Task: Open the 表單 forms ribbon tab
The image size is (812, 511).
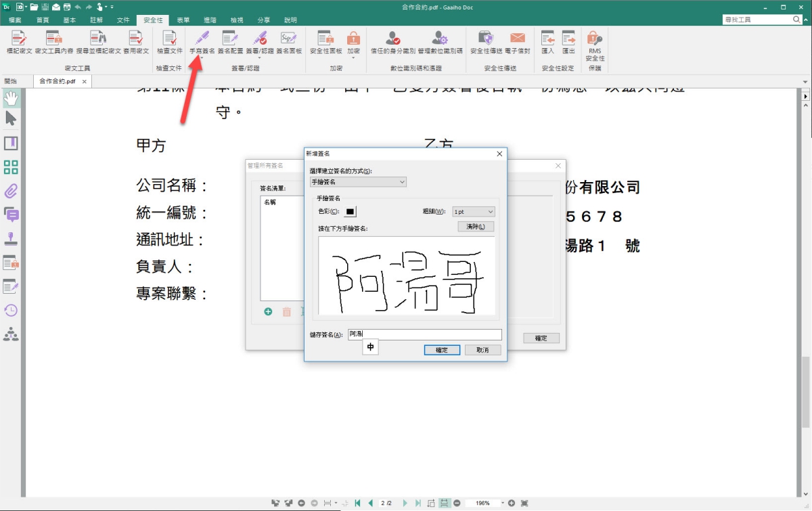Action: 183,20
